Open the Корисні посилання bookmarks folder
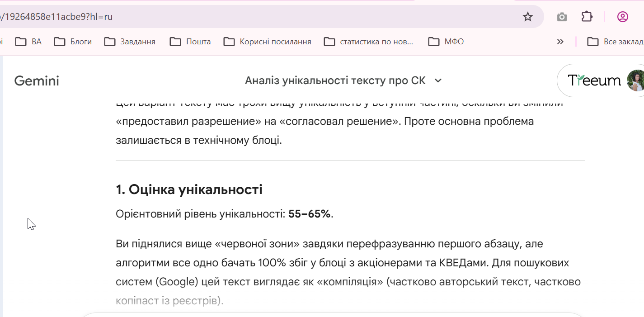The height and width of the screenshot is (317, 644). (x=268, y=42)
